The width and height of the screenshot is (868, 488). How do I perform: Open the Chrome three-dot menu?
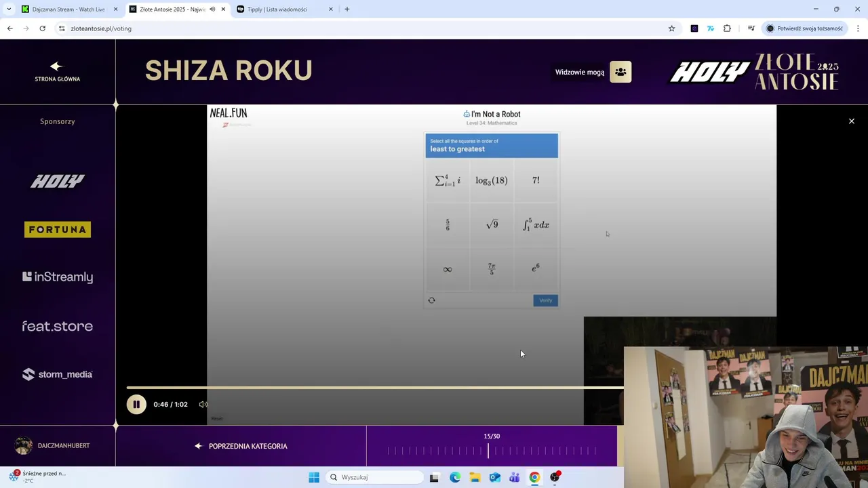pyautogui.click(x=858, y=28)
